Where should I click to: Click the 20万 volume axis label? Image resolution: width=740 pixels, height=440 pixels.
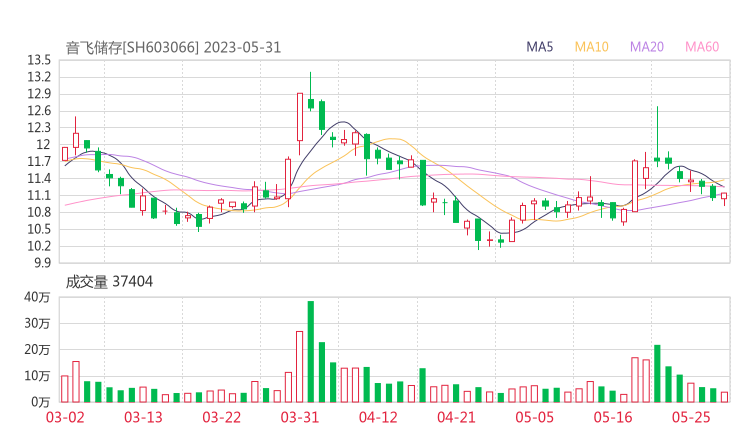coord(37,350)
